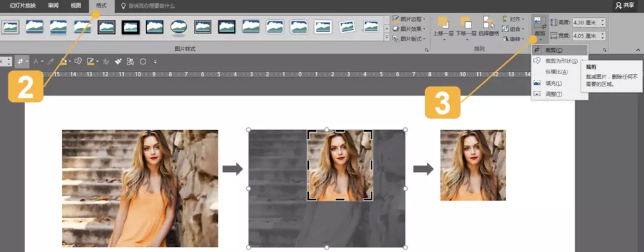644x252 pixels.
Task: Open the shape outline color dropdown arrow
Action: 97,62
